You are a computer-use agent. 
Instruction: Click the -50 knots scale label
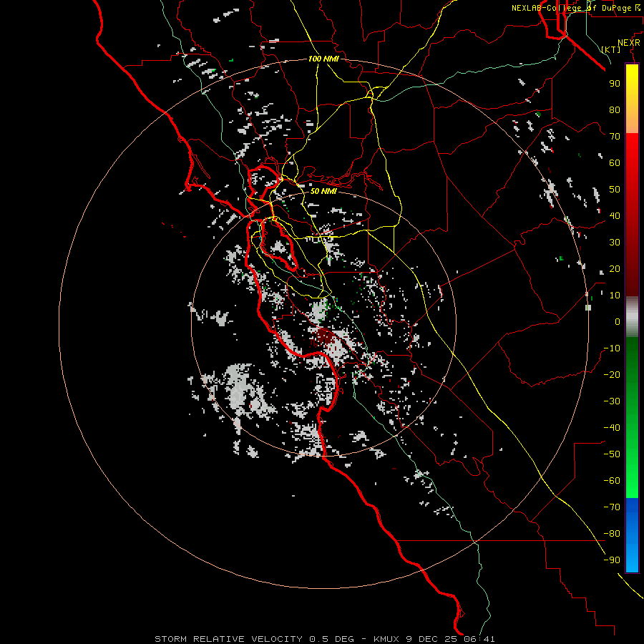(612, 454)
